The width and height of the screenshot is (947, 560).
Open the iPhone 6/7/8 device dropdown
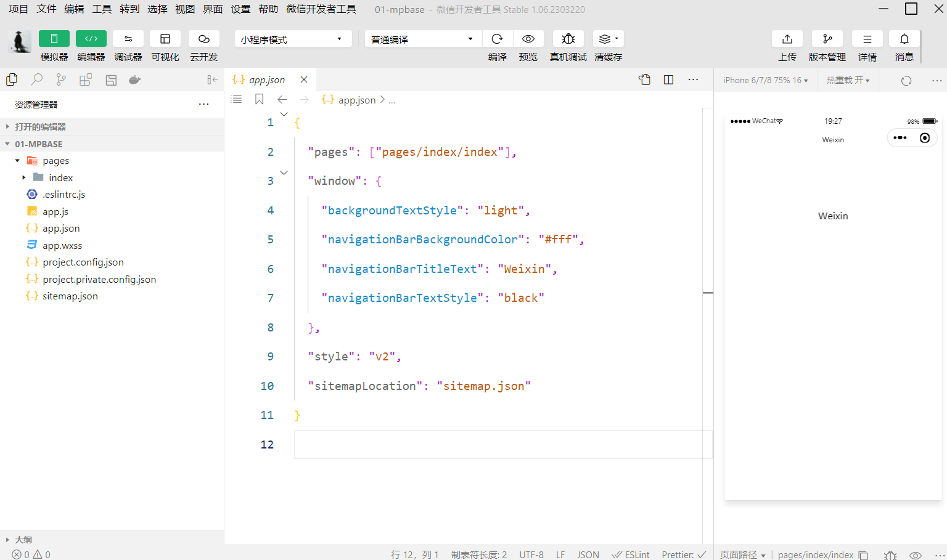[x=765, y=80]
